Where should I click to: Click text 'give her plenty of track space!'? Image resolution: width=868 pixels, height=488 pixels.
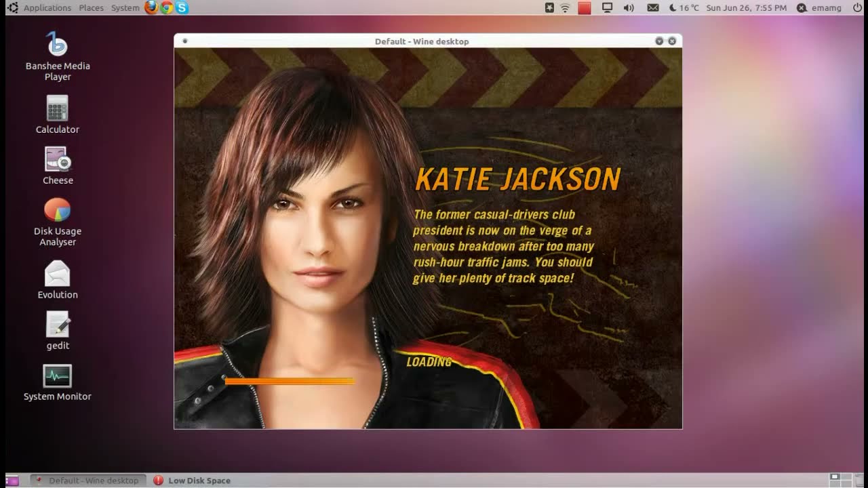pos(493,278)
